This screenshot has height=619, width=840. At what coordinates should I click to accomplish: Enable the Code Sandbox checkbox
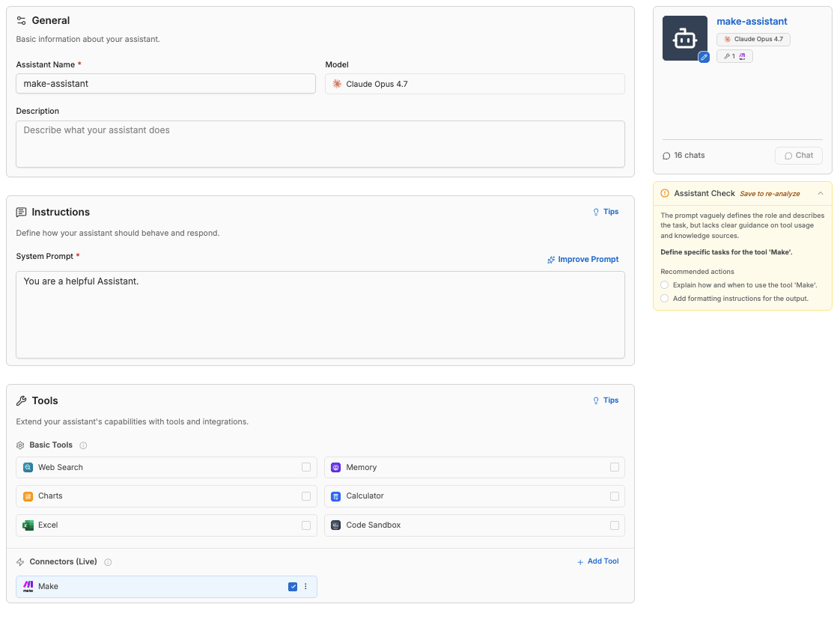tap(615, 525)
